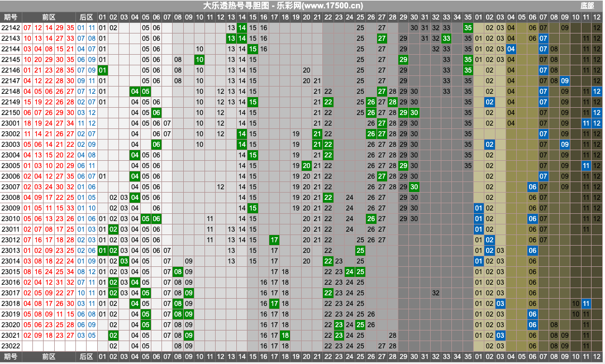
Task: Click unhighlighted 32 in row 23017
Action: [x=436, y=293]
